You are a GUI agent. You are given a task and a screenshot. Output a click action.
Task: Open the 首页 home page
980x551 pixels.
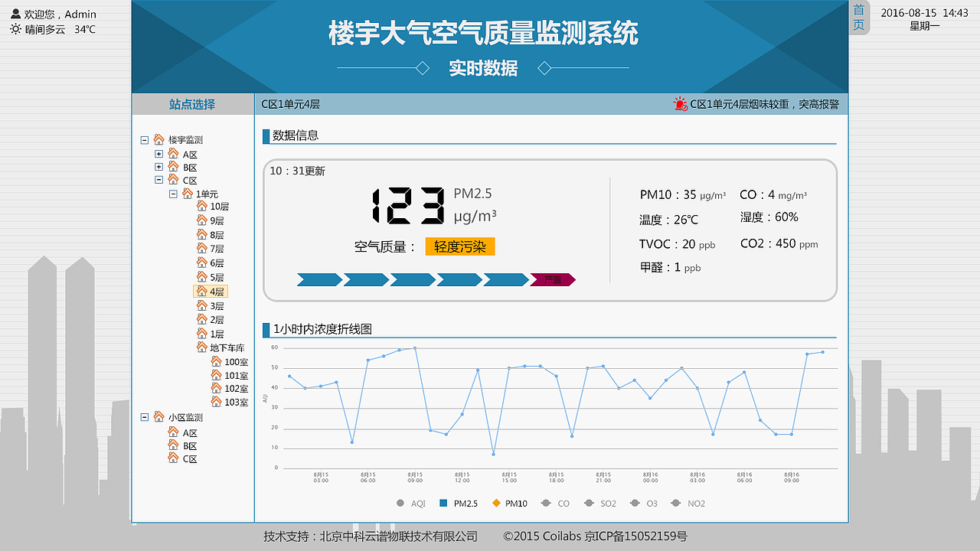click(858, 17)
